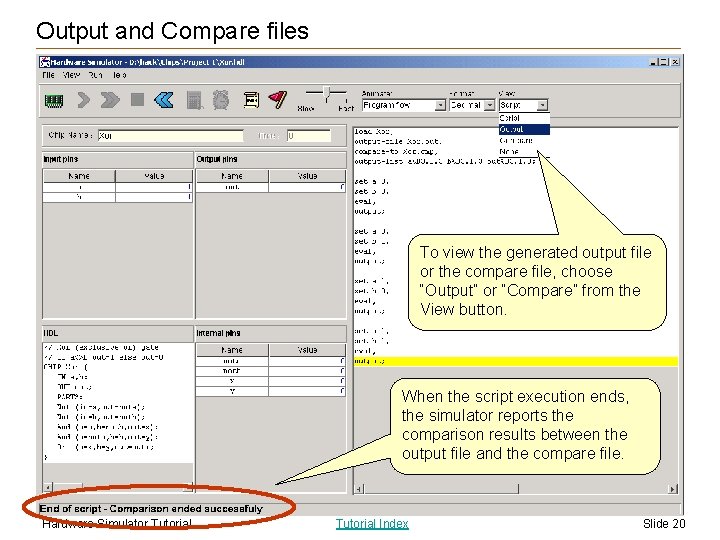Open the File menu

(x=48, y=75)
